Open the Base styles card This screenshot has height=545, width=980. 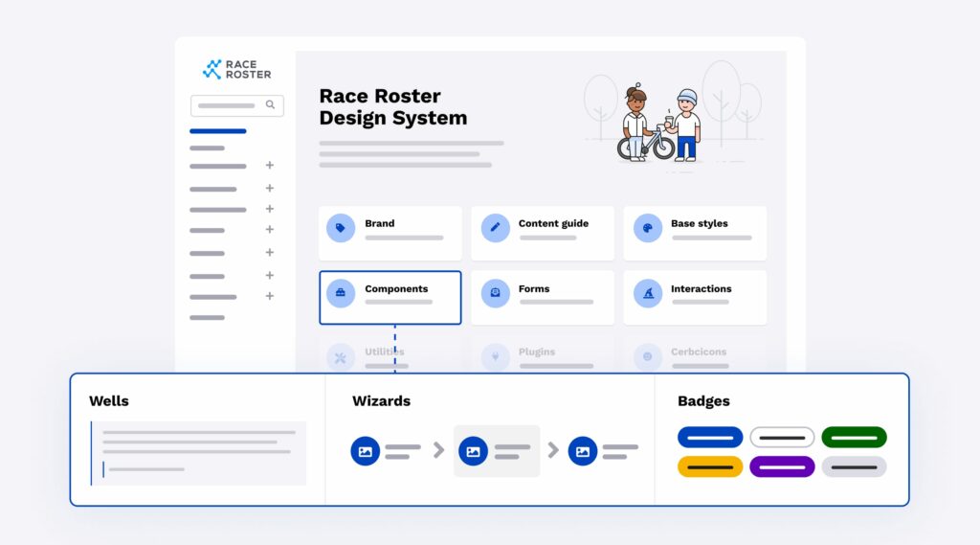pos(695,233)
